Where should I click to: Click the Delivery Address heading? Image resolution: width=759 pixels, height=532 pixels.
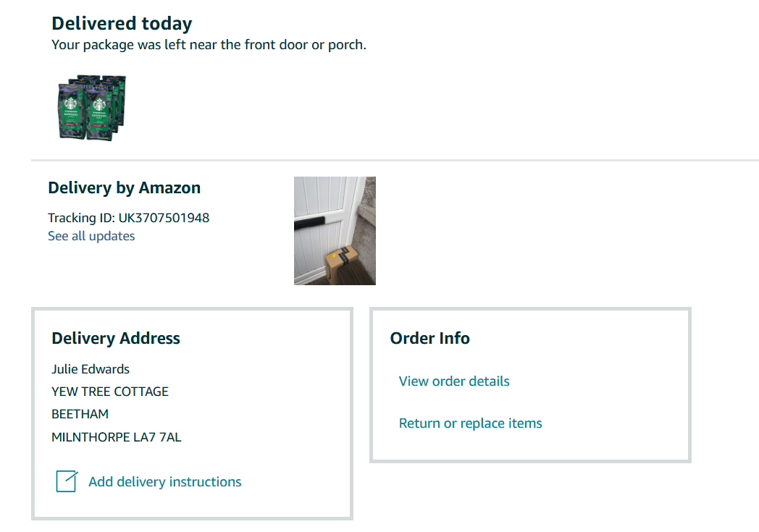pyautogui.click(x=116, y=338)
